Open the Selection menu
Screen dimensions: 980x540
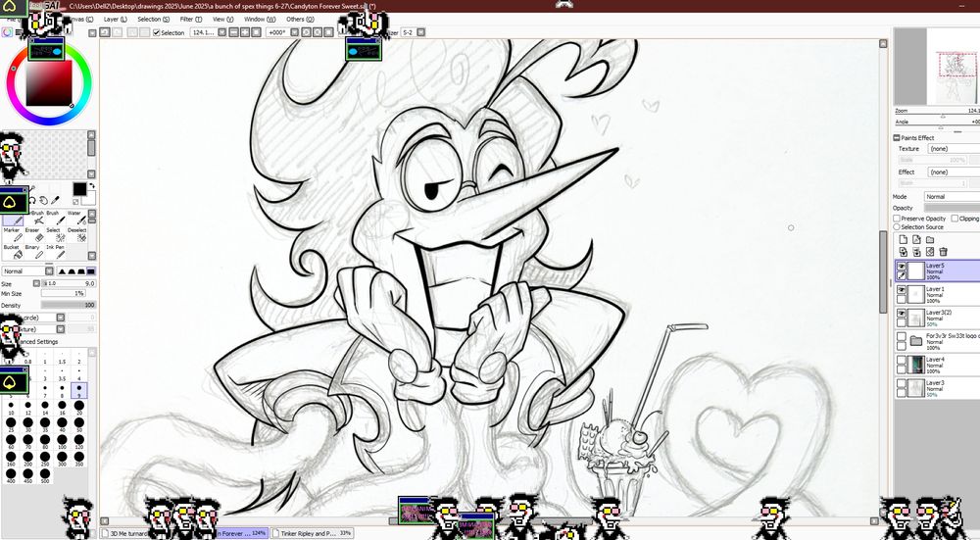tap(153, 20)
